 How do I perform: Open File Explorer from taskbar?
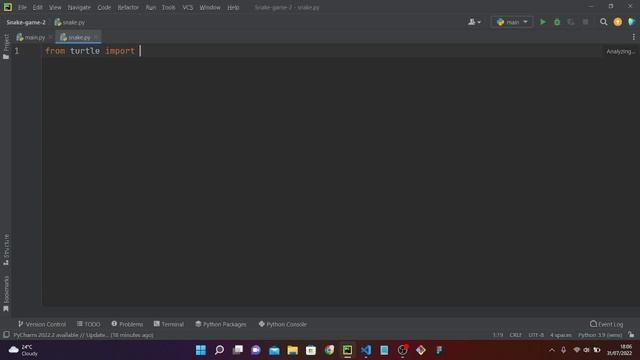click(x=293, y=350)
